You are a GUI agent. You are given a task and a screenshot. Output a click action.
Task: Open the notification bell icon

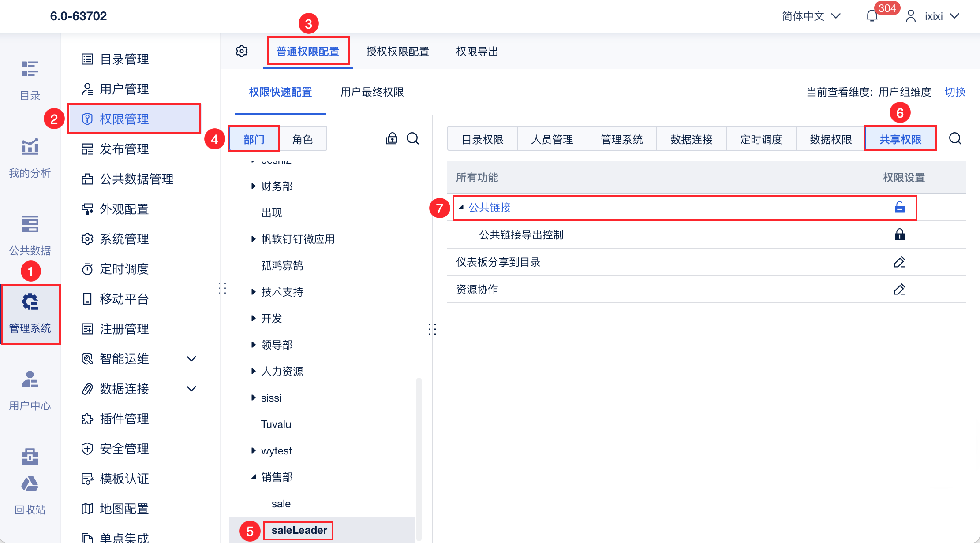[872, 16]
